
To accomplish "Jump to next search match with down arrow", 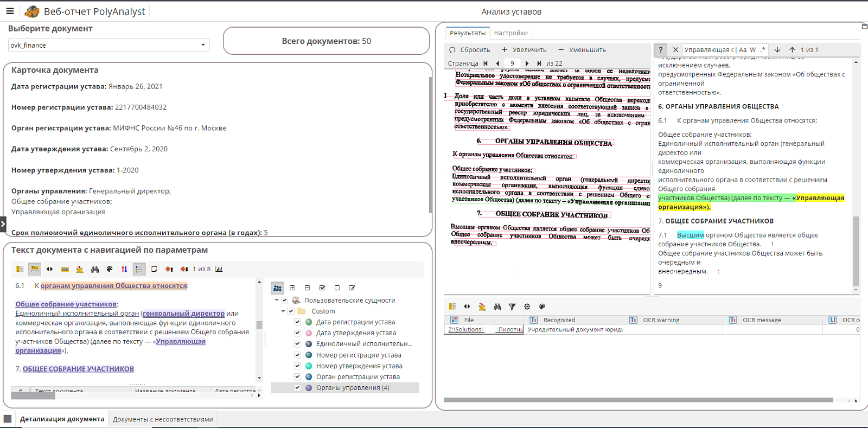I will point(777,49).
